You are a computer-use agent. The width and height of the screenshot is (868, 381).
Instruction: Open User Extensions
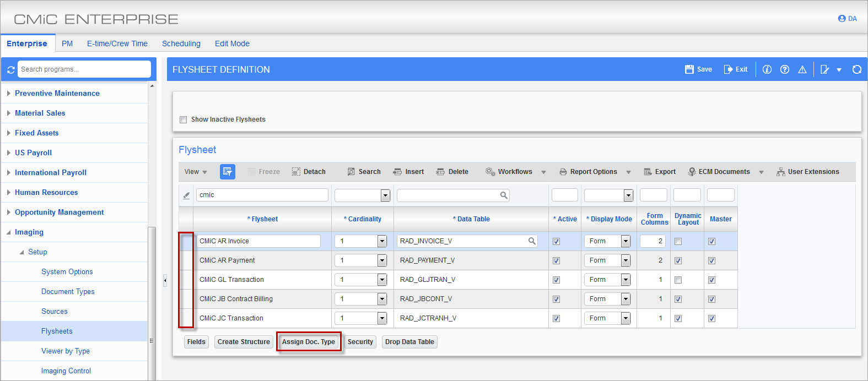[x=808, y=172]
